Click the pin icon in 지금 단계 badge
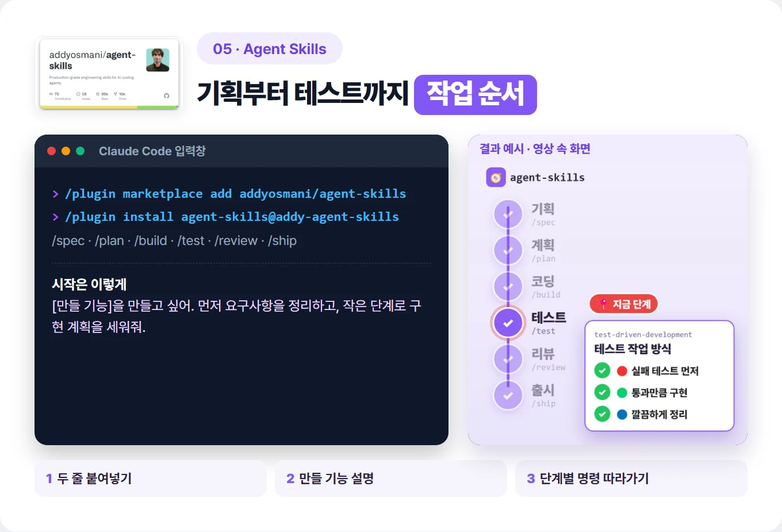The image size is (782, 532). tap(603, 304)
